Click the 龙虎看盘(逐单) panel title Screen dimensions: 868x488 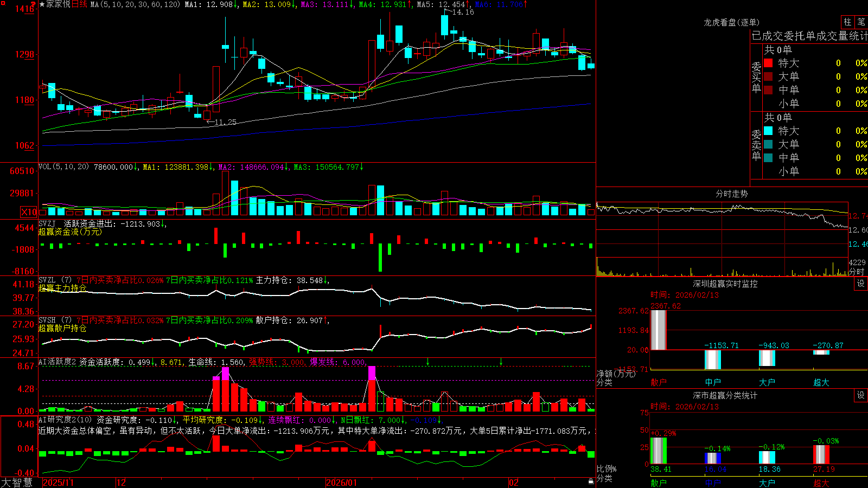[731, 22]
